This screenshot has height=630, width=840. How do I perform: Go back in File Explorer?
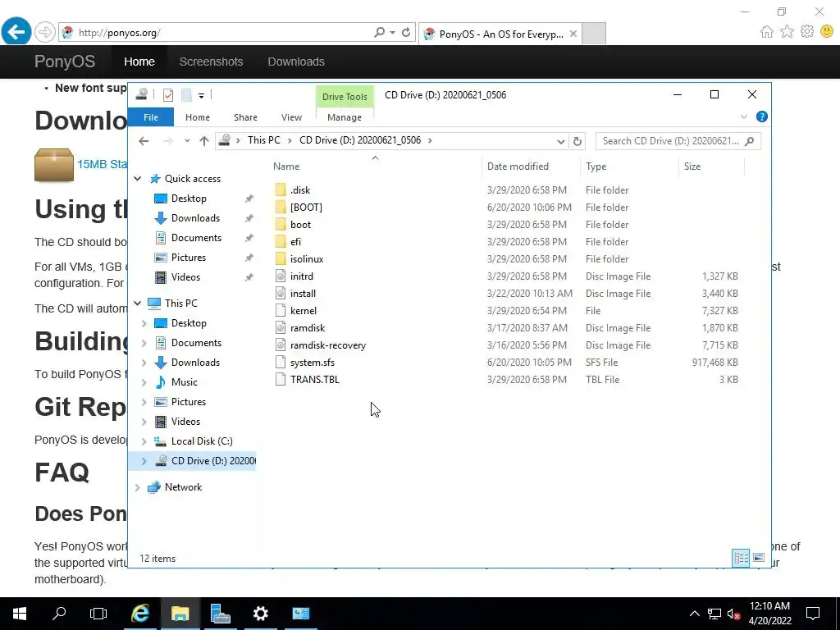pyautogui.click(x=143, y=141)
